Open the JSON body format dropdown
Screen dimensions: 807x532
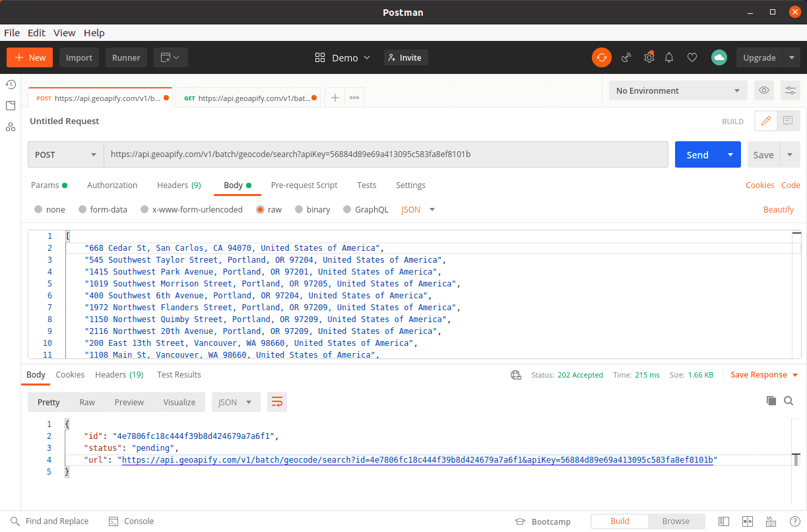pyautogui.click(x=418, y=209)
